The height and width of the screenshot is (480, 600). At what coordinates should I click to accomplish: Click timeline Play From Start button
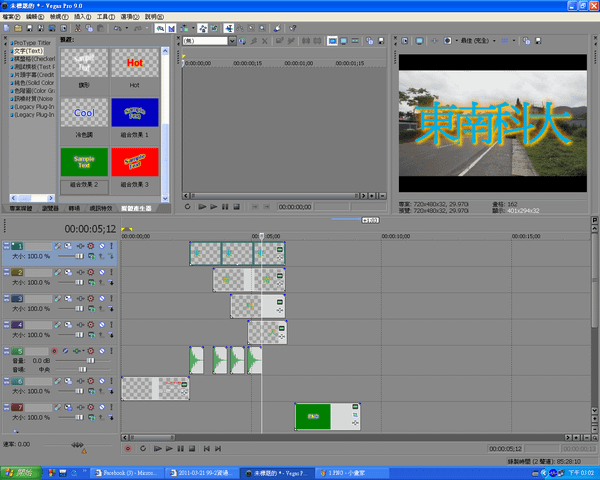157,448
